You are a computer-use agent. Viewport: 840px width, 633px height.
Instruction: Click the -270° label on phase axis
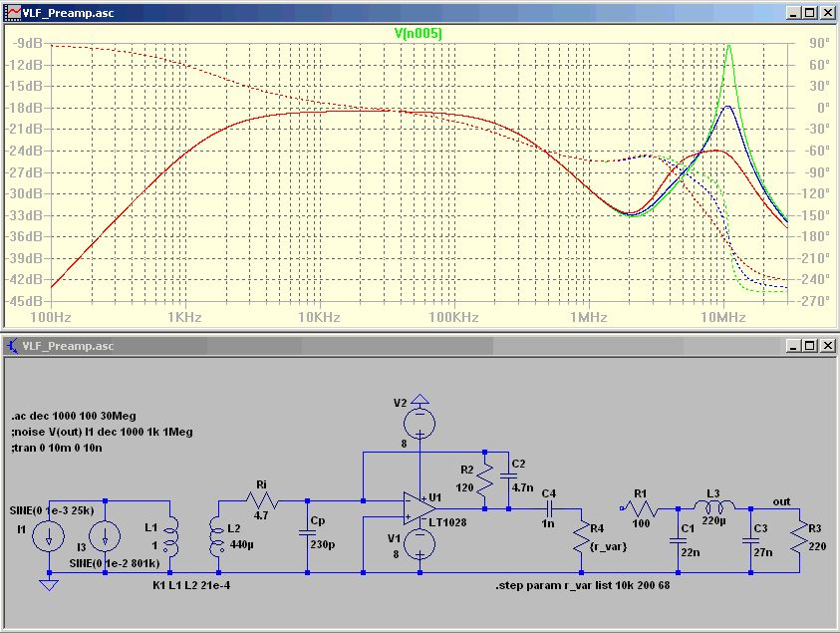point(816,301)
